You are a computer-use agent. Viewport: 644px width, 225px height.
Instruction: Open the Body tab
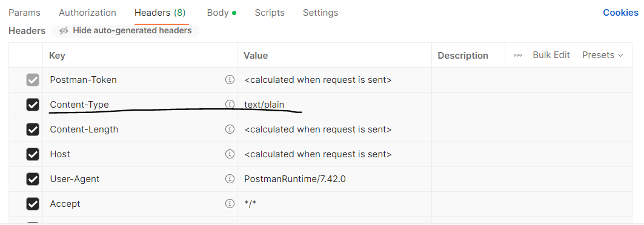pyautogui.click(x=222, y=13)
